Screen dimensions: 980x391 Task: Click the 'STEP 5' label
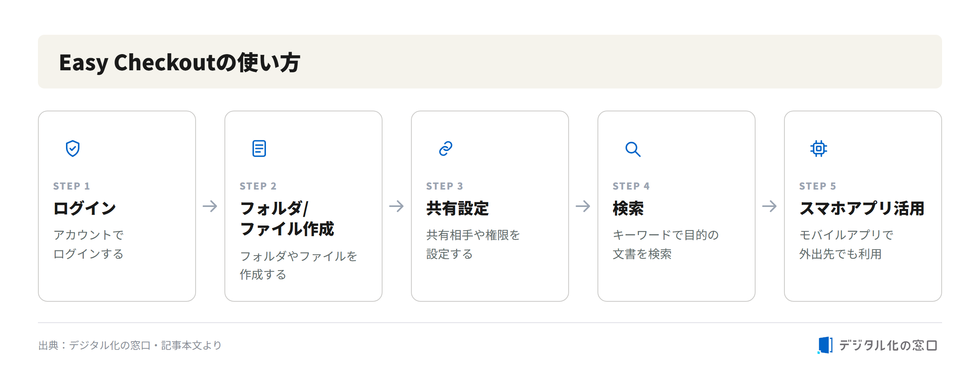click(818, 186)
